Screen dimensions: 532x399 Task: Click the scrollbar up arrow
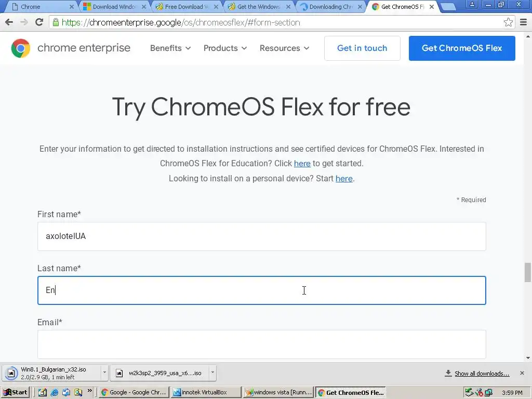click(x=528, y=36)
